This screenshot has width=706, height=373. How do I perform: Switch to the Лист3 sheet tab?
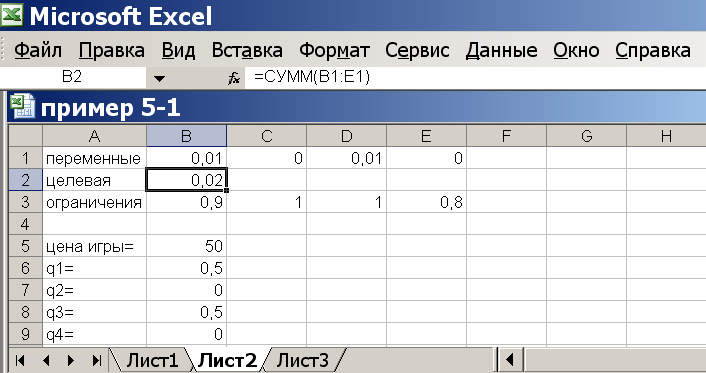click(x=303, y=360)
